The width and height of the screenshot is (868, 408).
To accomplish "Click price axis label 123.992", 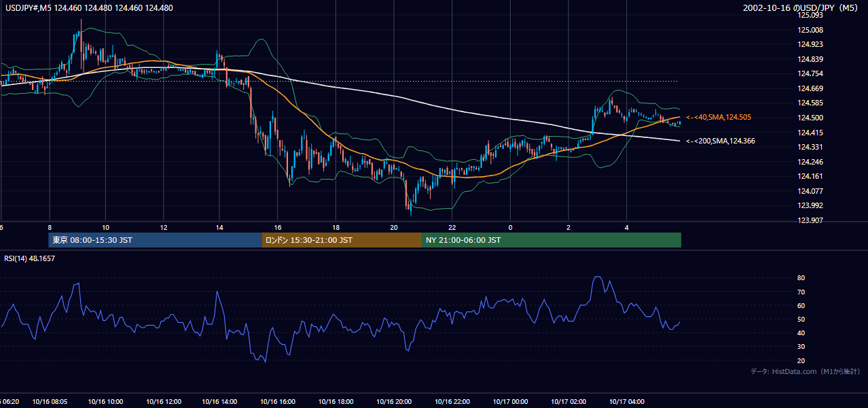I will (x=811, y=205).
